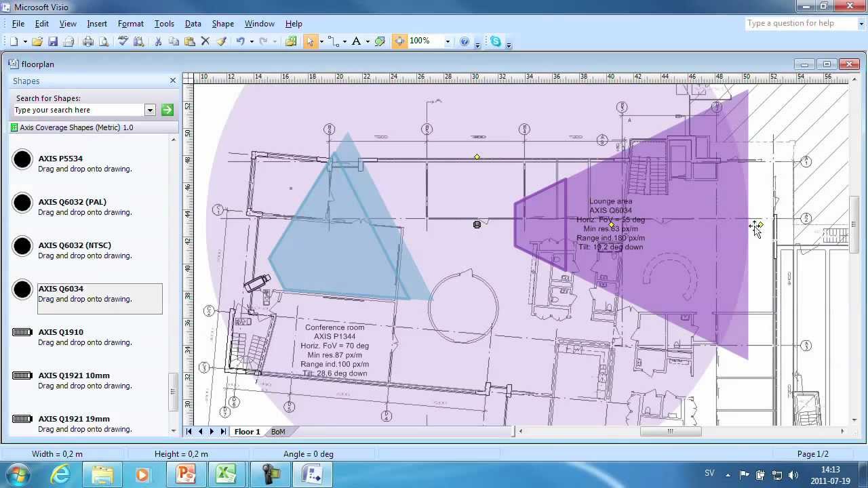
Task: Open Internet Explorer from the taskbar
Action: coord(61,474)
